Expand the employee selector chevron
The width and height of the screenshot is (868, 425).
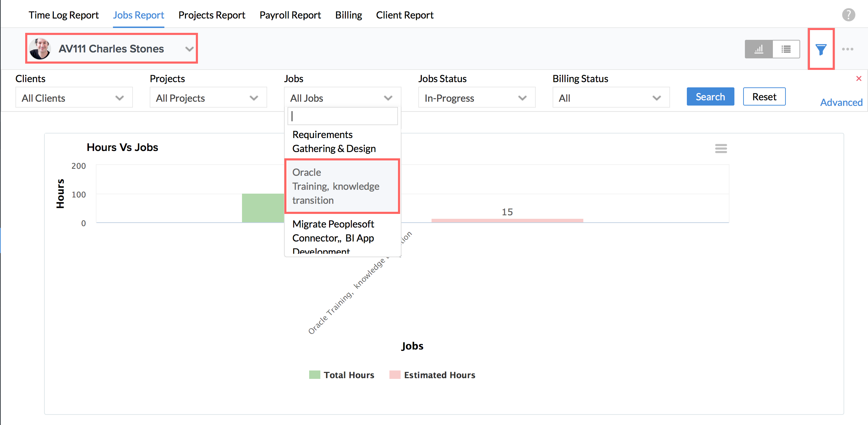(x=189, y=49)
